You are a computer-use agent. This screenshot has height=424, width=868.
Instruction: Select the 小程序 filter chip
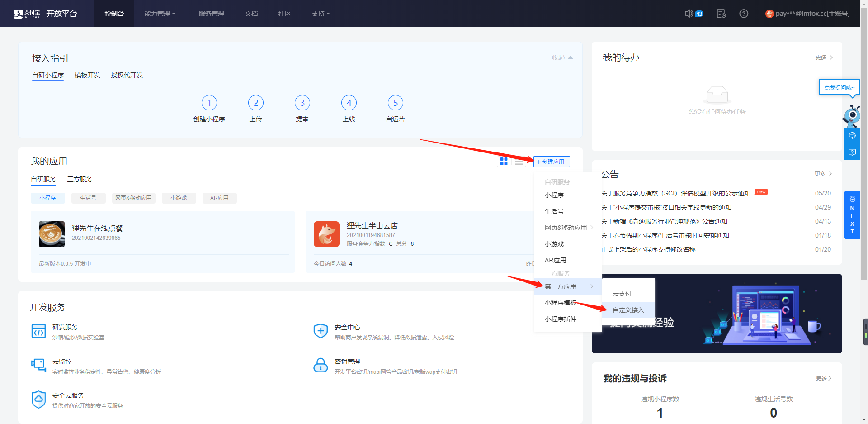tap(48, 198)
